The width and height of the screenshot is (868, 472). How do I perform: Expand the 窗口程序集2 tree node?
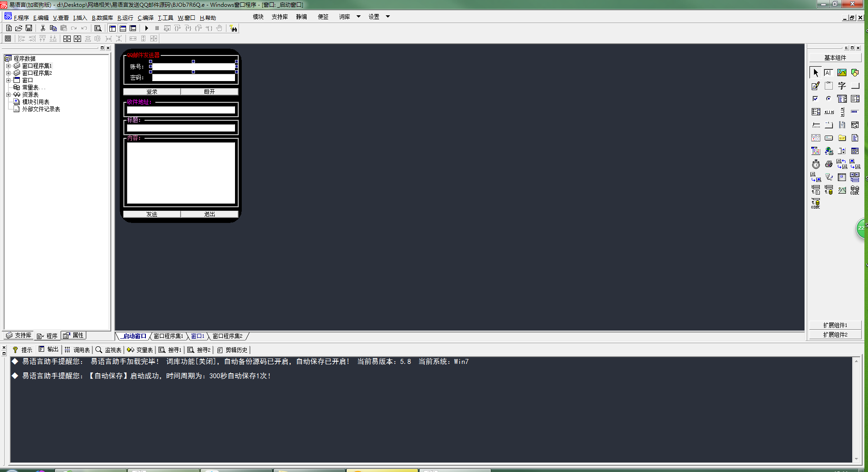click(x=8, y=73)
